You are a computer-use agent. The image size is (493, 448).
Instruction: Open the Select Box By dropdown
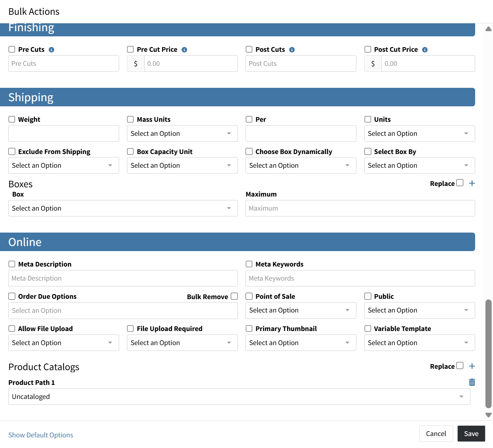pyautogui.click(x=420, y=165)
